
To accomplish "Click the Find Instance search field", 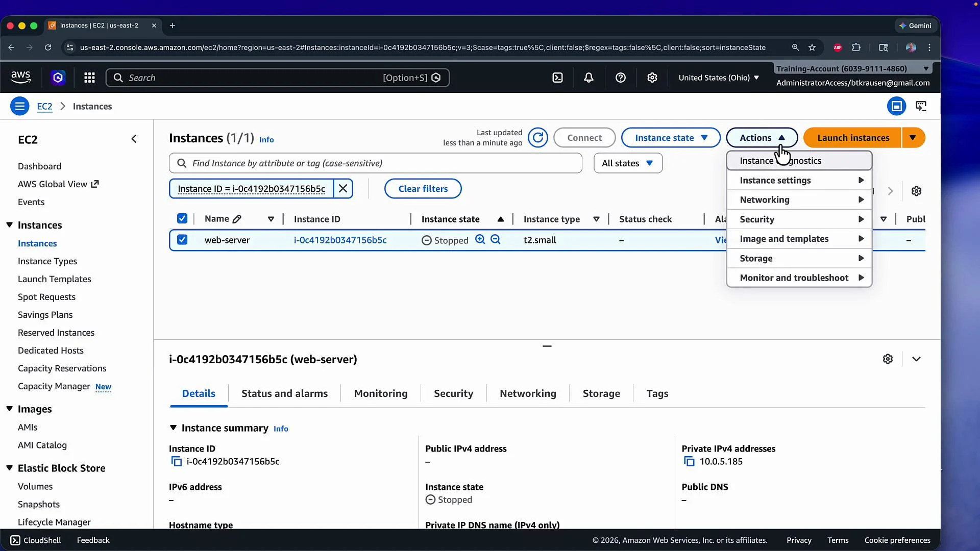I will point(375,163).
